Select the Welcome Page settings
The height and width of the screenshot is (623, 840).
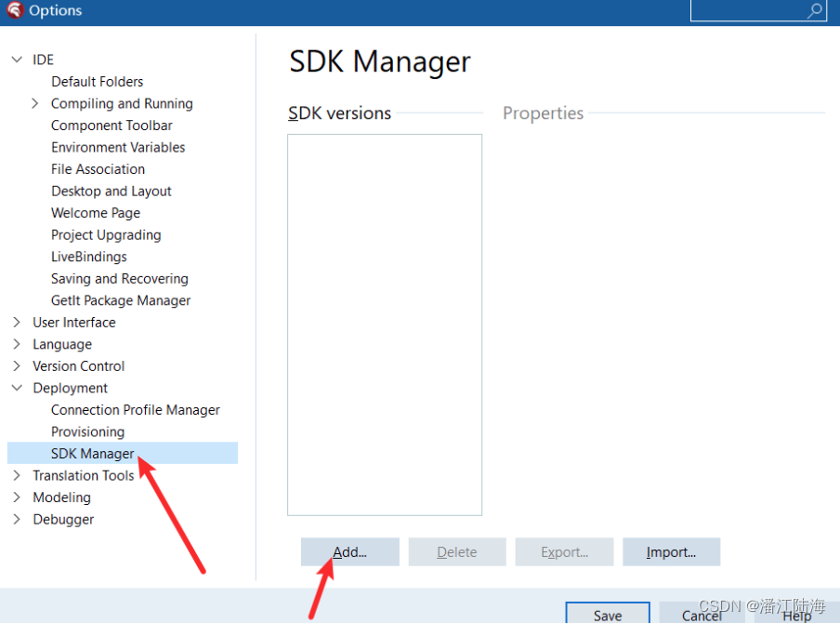[95, 212]
